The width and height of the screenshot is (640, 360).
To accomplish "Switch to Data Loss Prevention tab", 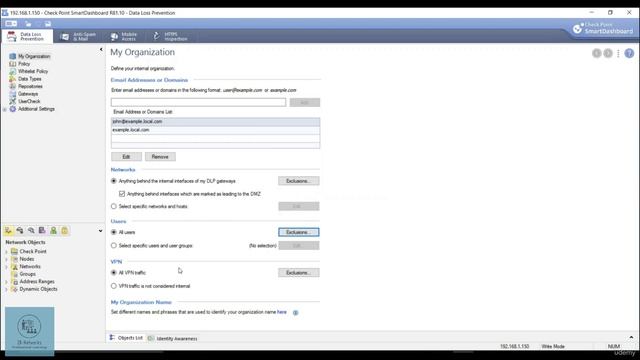I will (x=27, y=36).
